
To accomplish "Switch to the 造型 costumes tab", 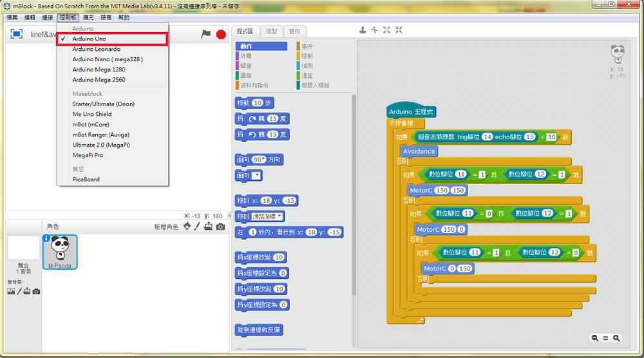I will pyautogui.click(x=272, y=31).
